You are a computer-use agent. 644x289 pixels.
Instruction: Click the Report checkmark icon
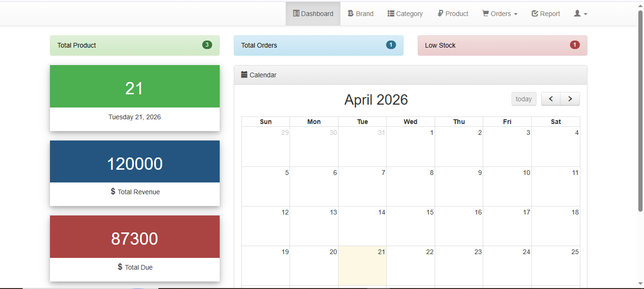point(535,14)
